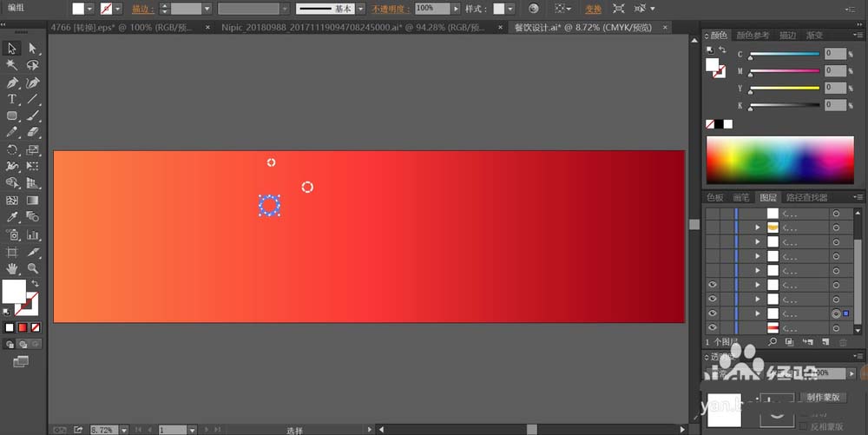The width and height of the screenshot is (868, 435).
Task: Open the brush definition 基本 dropdown
Action: 361,9
